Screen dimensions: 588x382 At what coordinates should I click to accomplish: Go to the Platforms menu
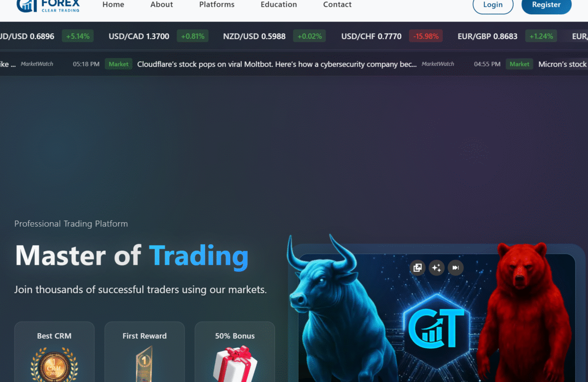point(217,5)
